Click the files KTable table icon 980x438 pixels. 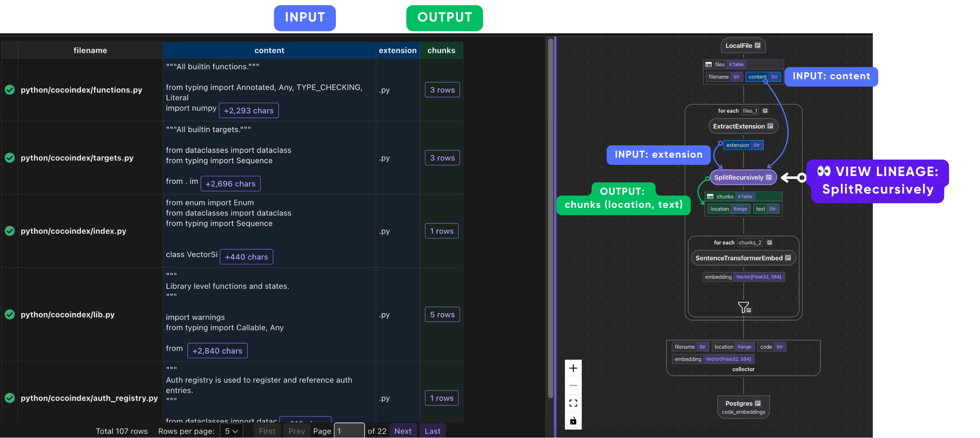[709, 65]
